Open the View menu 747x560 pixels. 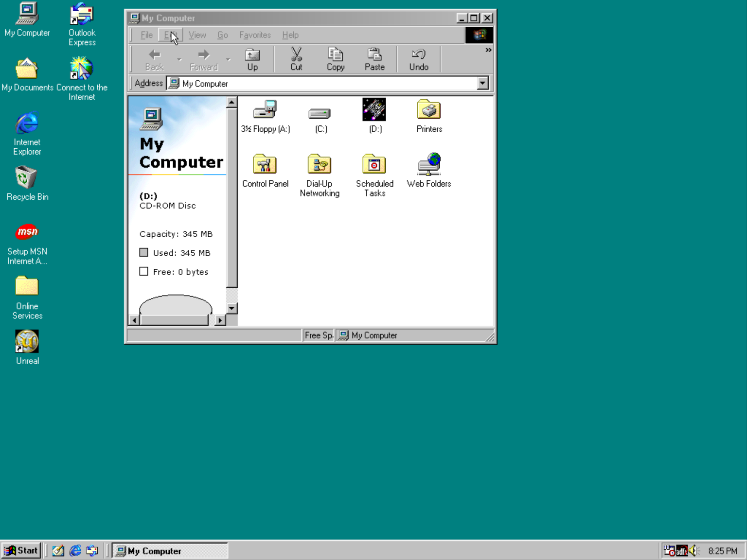(197, 35)
